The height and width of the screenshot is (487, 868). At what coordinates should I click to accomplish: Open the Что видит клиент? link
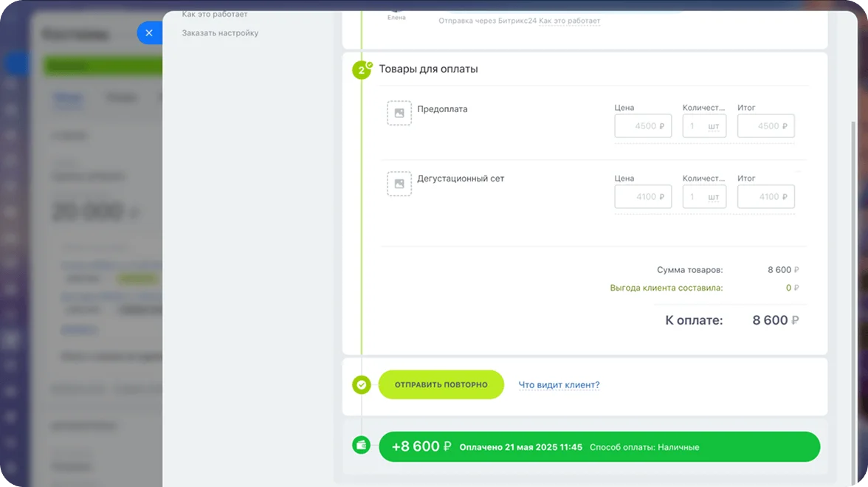coord(559,385)
